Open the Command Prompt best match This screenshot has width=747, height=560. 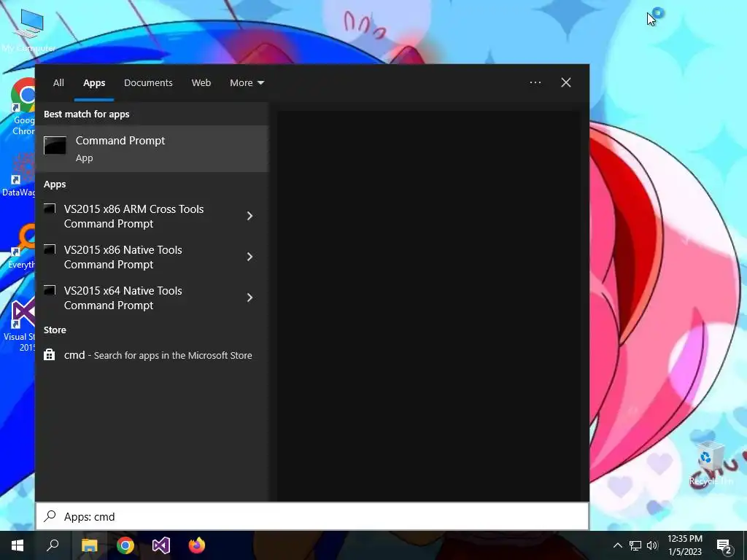[x=152, y=149]
